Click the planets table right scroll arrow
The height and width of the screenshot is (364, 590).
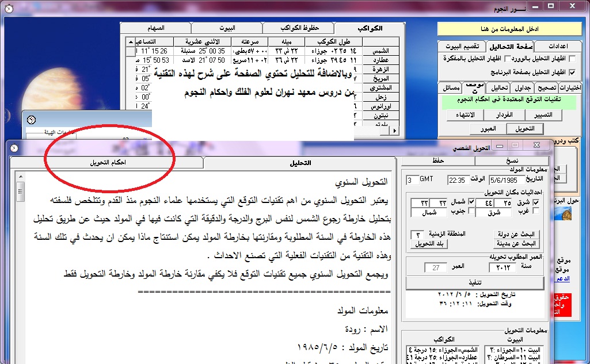click(x=394, y=131)
